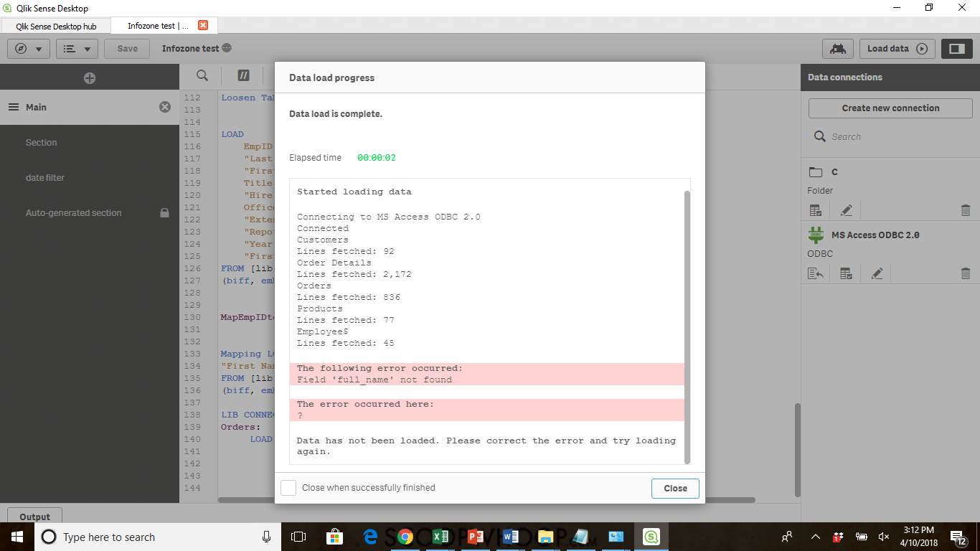
Task: Click the search icon above the script editor
Action: coord(202,75)
